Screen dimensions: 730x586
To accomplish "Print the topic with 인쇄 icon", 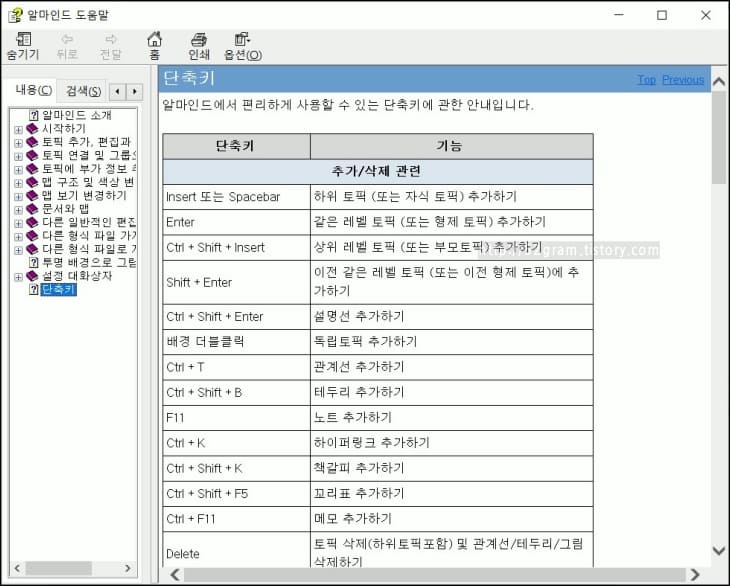I will pyautogui.click(x=199, y=46).
